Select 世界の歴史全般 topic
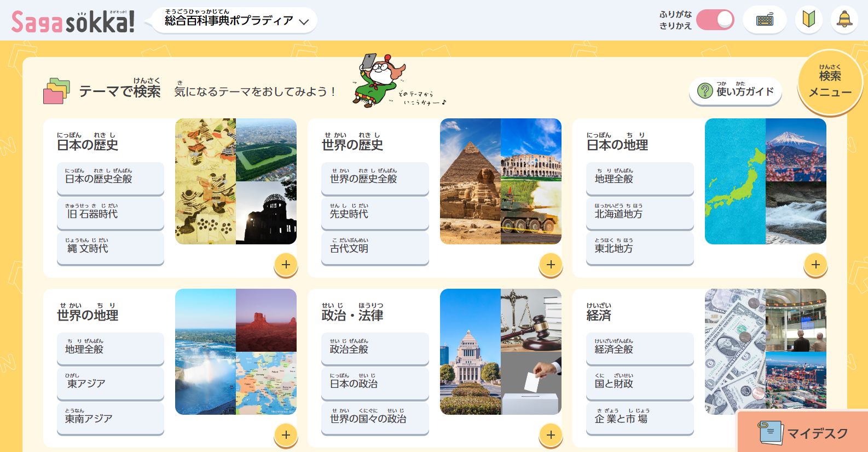This screenshot has width=868, height=452. coord(375,178)
